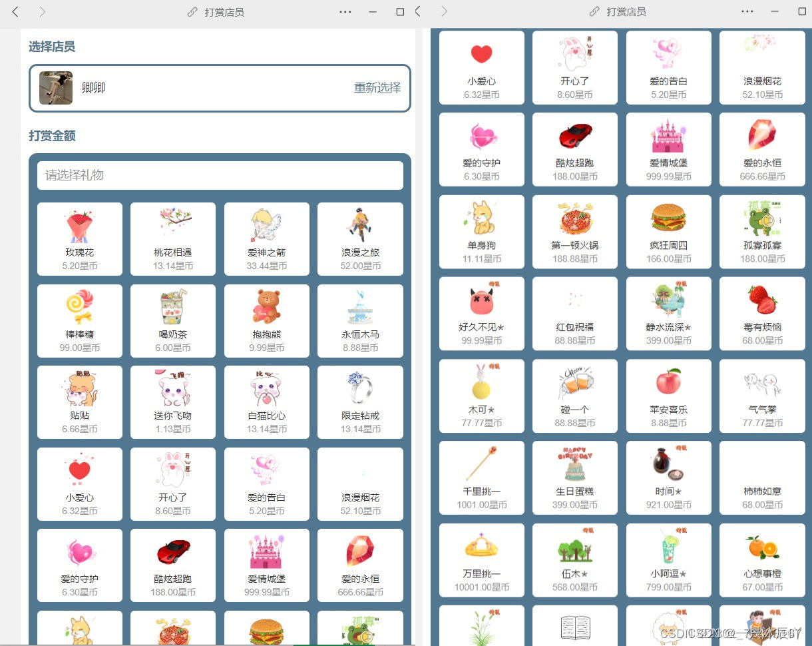Select the 柿柿如意 gift
This screenshot has height=646, width=812.
click(762, 478)
